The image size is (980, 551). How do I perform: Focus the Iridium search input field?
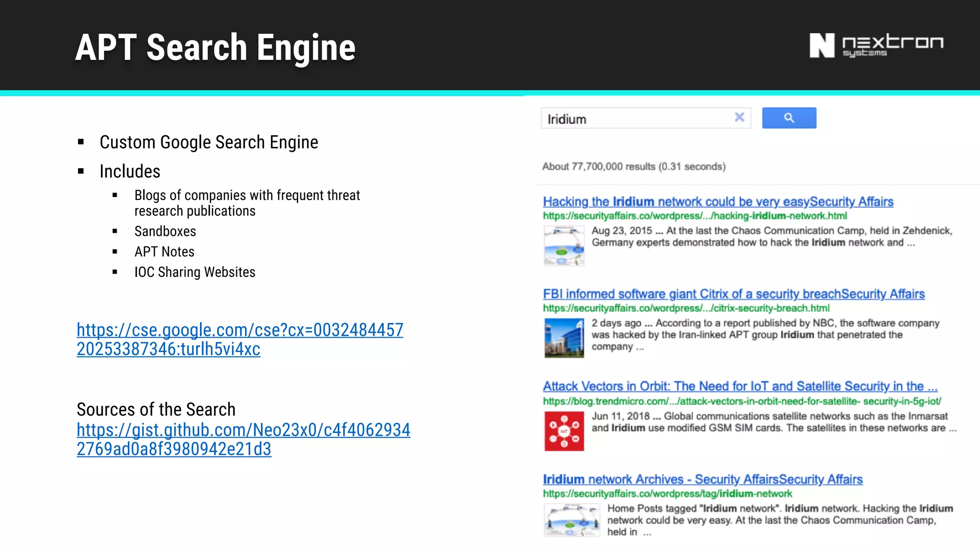(x=646, y=118)
